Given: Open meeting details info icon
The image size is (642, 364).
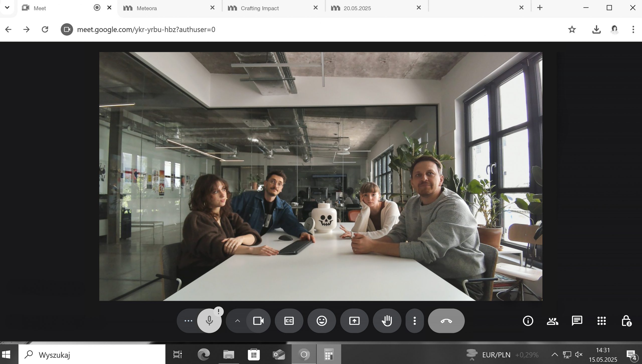Looking at the screenshot, I should click(x=528, y=321).
